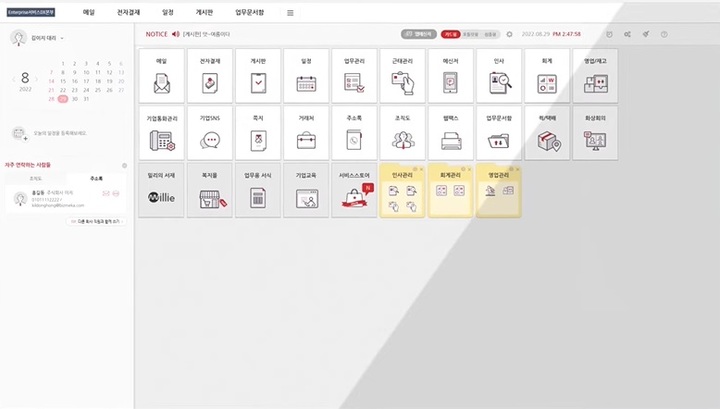720x409 pixels.
Task: Click the user profile avatar
Action: coord(18,38)
